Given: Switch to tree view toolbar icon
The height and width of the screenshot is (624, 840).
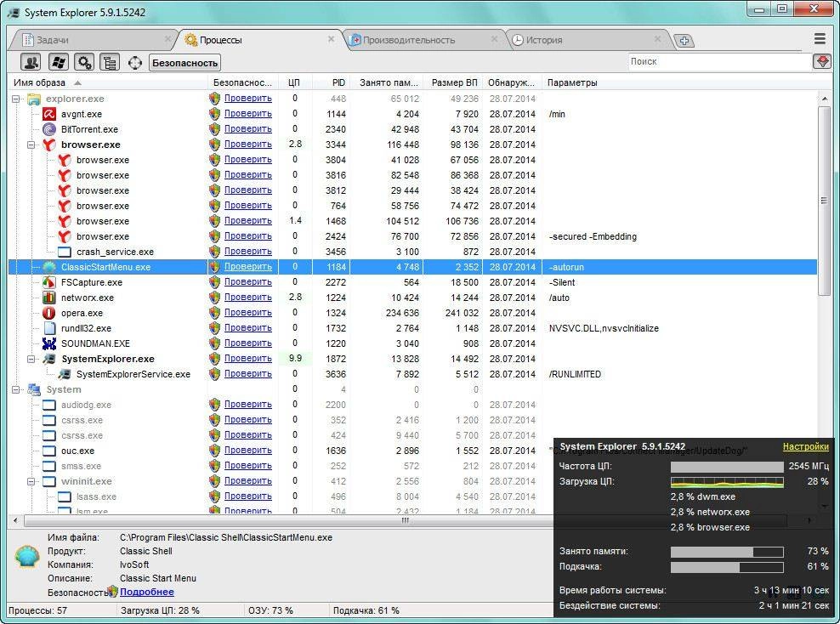Looking at the screenshot, I should pyautogui.click(x=110, y=63).
